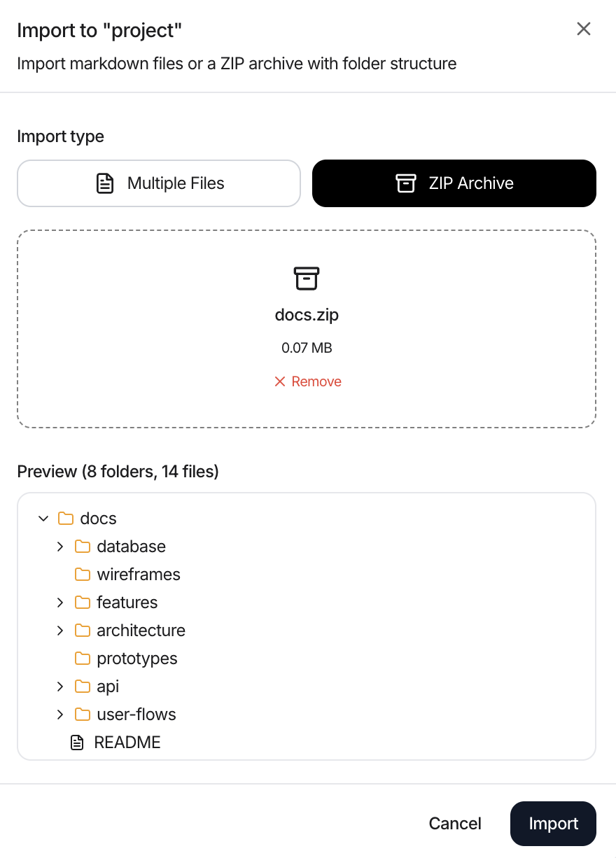Click the archive icon on ZIP Archive option
The image size is (616, 858).
coord(405,183)
